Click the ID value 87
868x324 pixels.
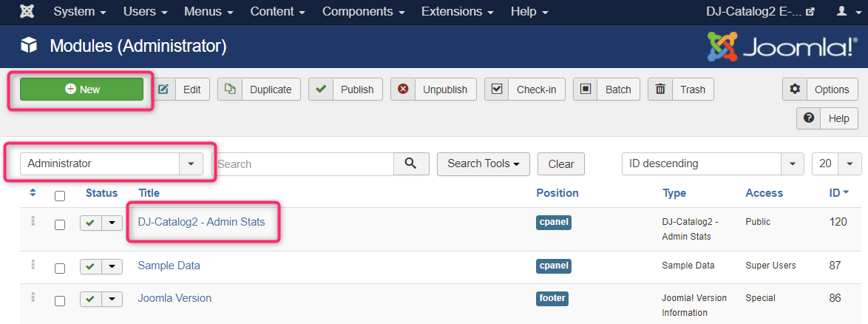pos(835,266)
